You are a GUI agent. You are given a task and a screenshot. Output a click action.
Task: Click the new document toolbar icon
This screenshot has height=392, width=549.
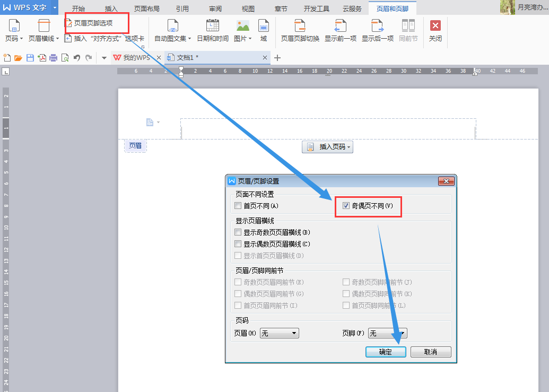point(7,58)
